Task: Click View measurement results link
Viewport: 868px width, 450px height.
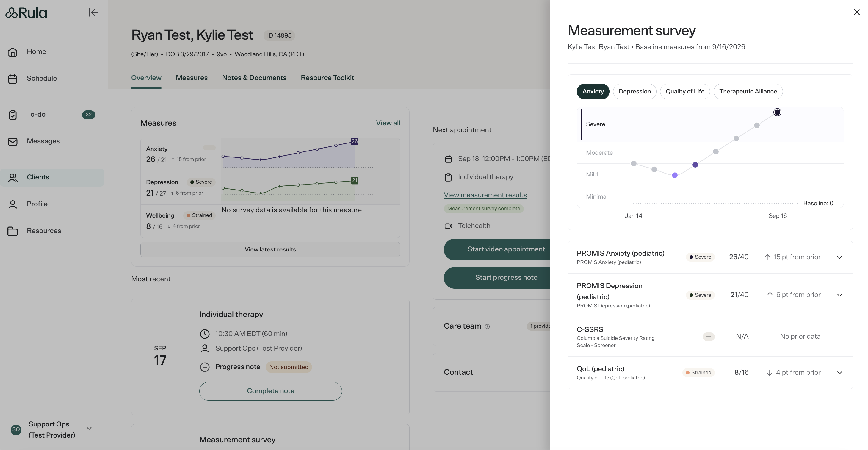Action: tap(485, 195)
